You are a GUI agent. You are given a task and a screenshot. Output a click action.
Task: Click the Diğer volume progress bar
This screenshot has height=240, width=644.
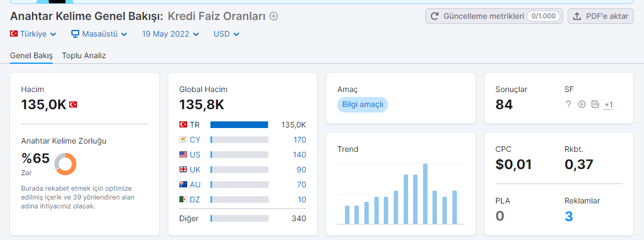click(x=239, y=218)
